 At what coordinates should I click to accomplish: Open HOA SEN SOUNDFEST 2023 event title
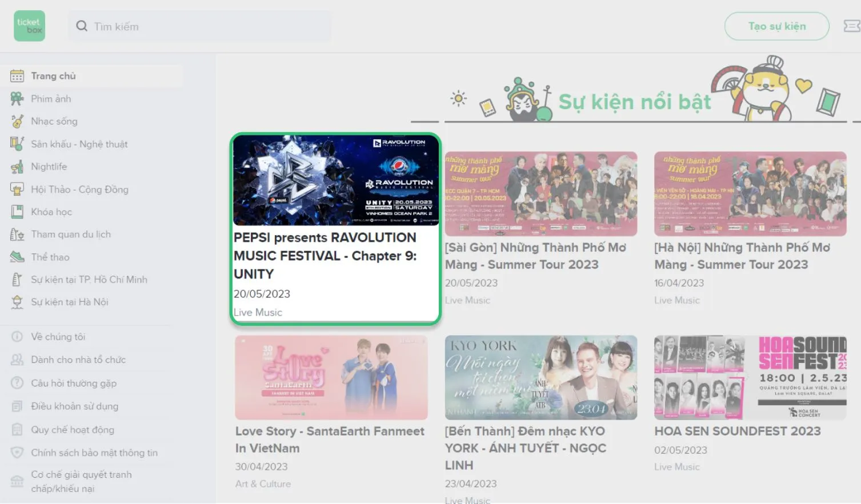pyautogui.click(x=737, y=432)
